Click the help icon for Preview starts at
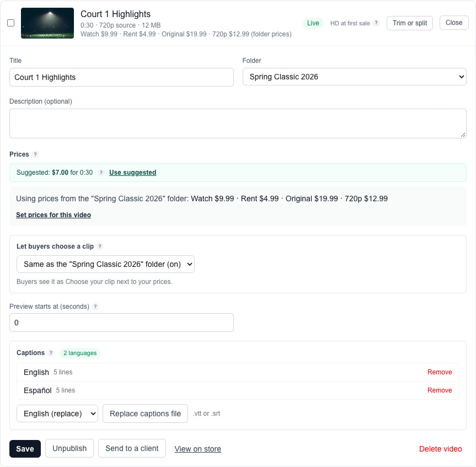 pos(95,307)
